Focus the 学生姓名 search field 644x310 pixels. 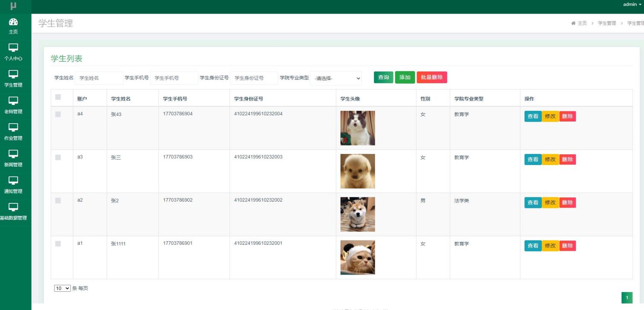point(99,78)
